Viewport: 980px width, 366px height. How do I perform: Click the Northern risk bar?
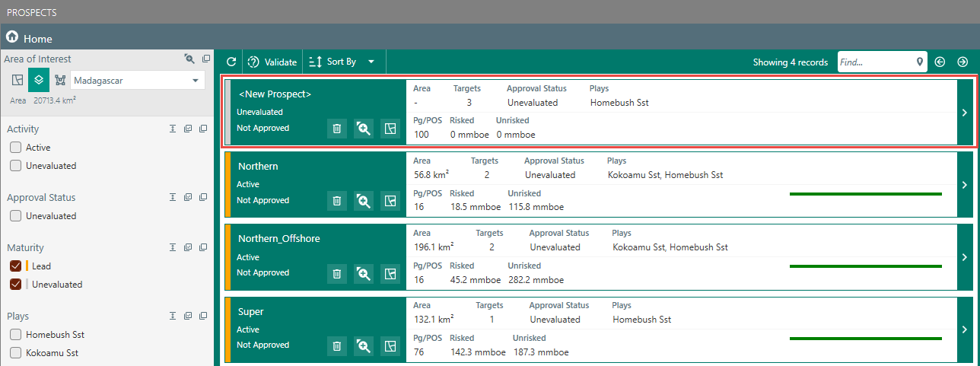coord(866,194)
